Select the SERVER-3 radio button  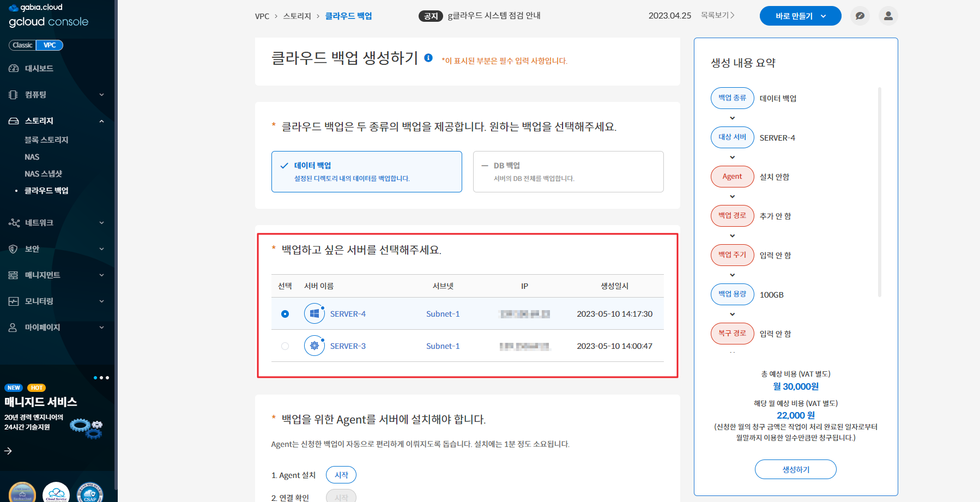point(285,346)
